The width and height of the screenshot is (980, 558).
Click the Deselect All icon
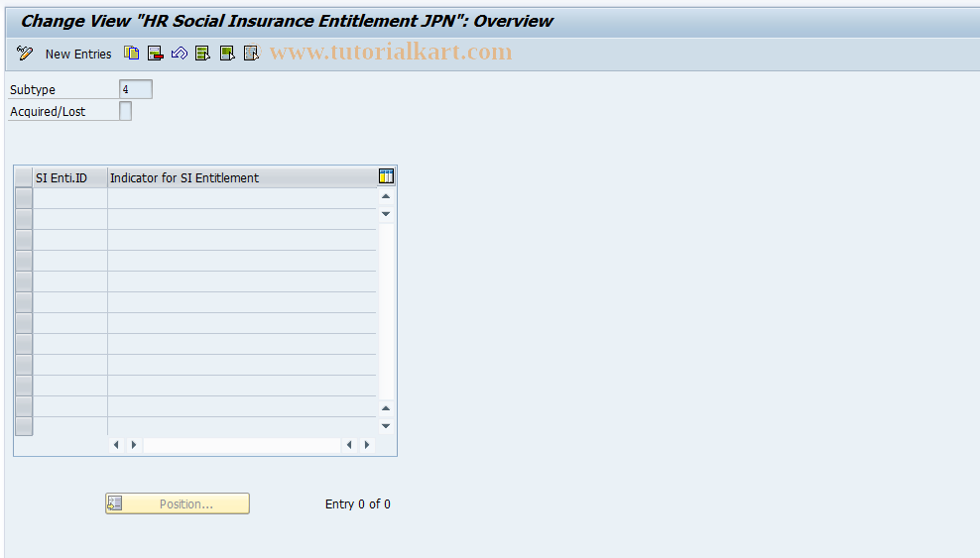click(251, 54)
